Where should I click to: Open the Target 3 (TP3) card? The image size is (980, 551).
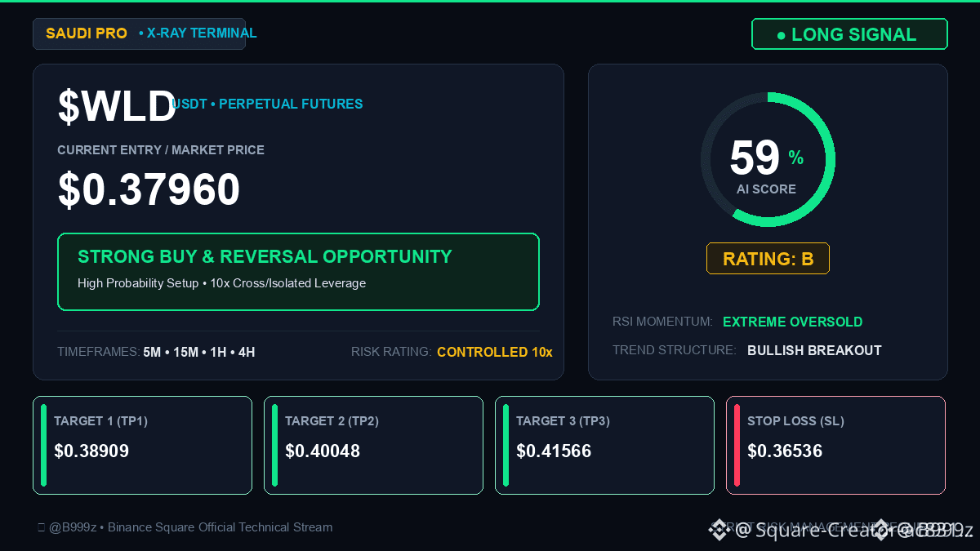[x=604, y=445]
